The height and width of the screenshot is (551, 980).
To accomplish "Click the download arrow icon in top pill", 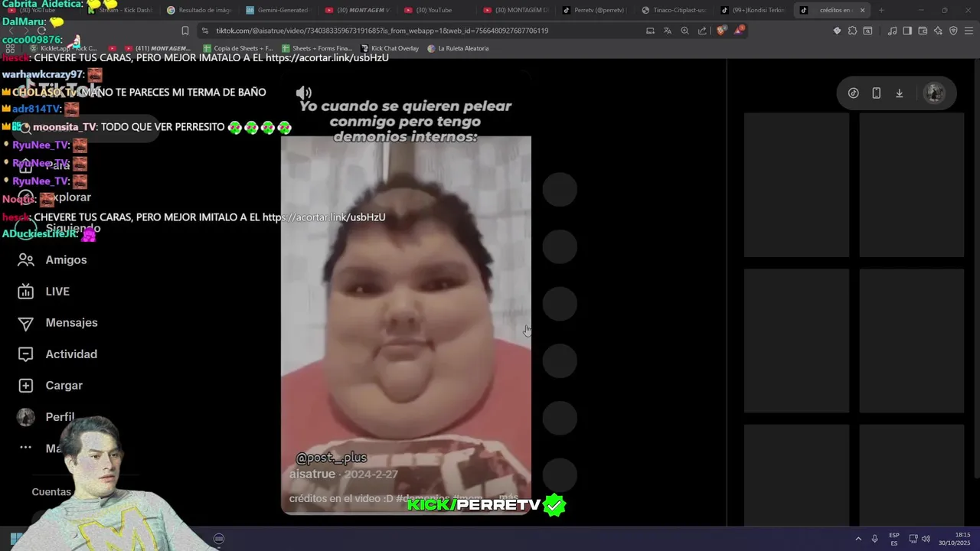I will click(900, 93).
